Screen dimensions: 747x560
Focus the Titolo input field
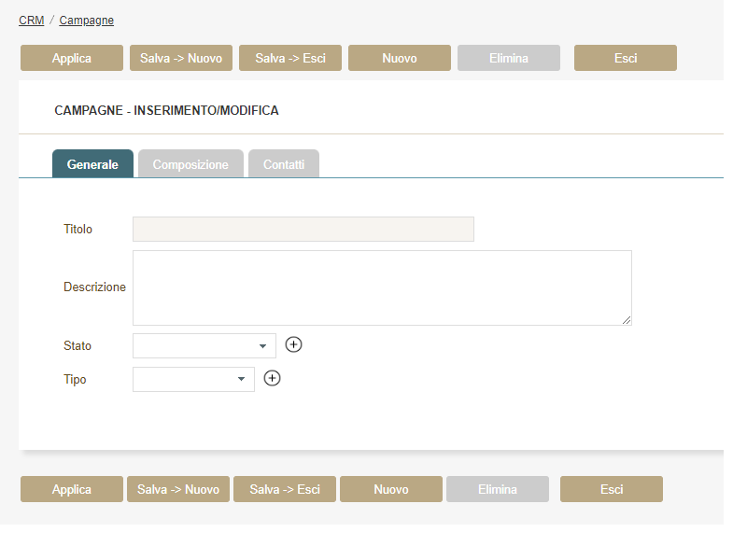(303, 230)
